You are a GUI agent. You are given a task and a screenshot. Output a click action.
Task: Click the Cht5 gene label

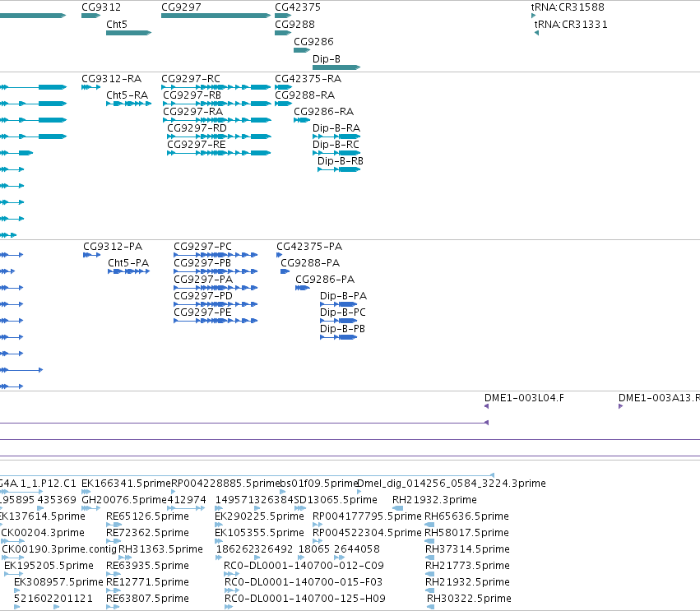pos(117,25)
